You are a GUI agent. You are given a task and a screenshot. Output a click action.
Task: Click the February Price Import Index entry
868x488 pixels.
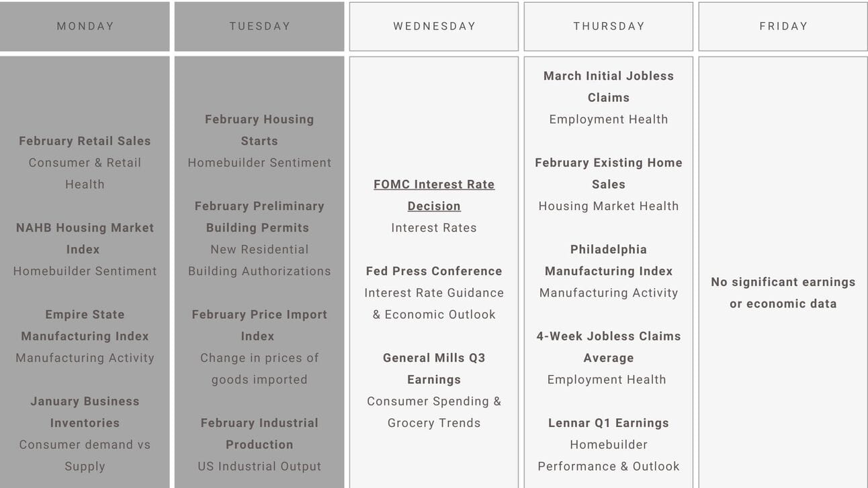[259, 325]
